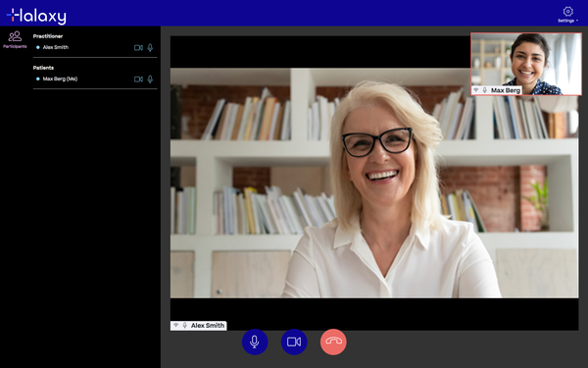
Task: Turn off video with the camera button
Action: (294, 342)
